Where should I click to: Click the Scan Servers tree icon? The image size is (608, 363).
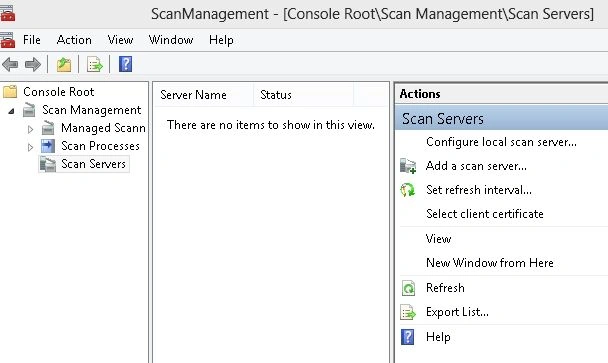(48, 164)
